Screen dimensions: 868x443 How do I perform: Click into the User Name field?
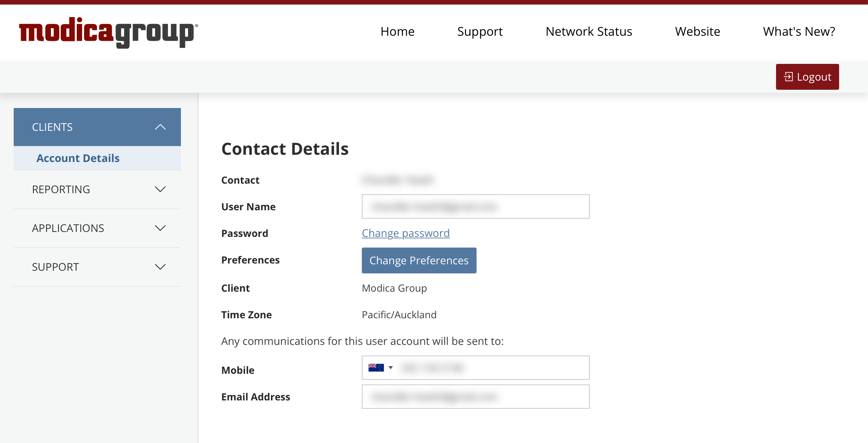[475, 206]
